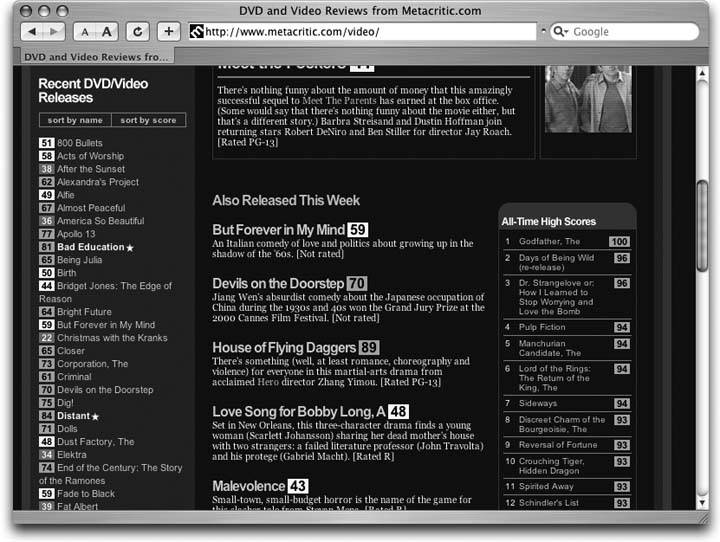Sort the releases list by name
This screenshot has width=720, height=542.
(76, 120)
